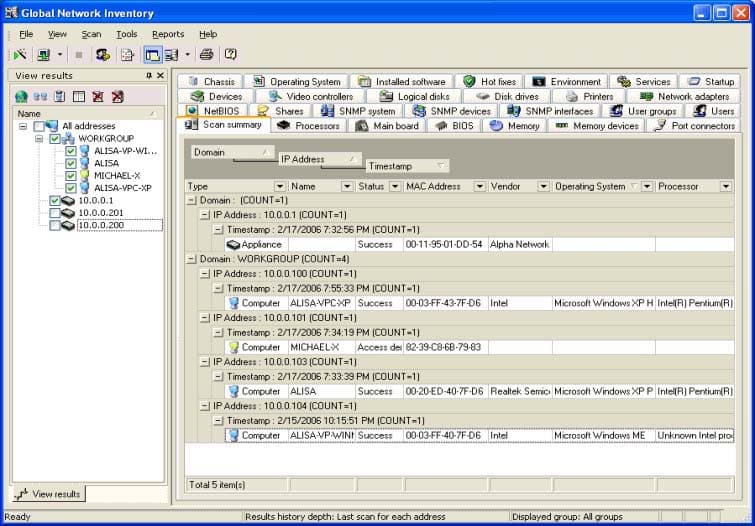755x526 pixels.
Task: Close the View results panel
Action: [x=160, y=76]
